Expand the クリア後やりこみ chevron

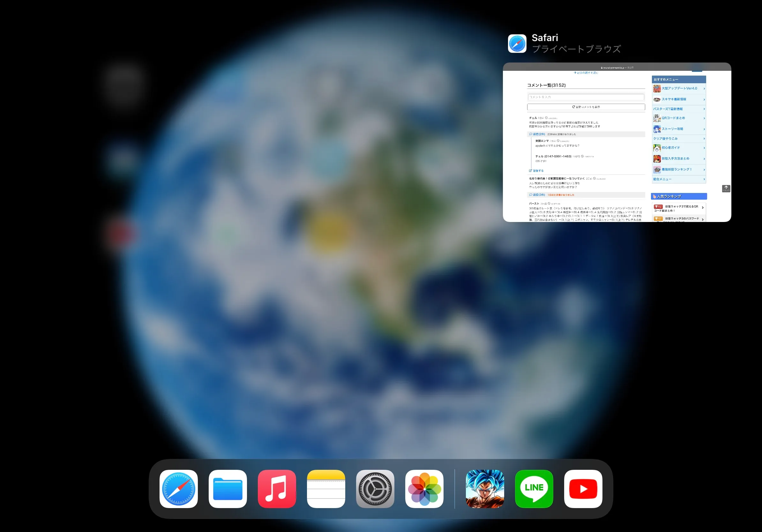click(x=704, y=139)
